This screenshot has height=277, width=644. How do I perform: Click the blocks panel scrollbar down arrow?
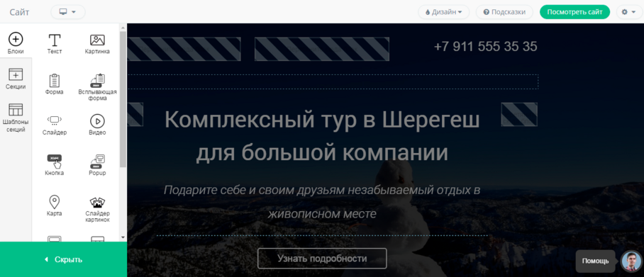click(x=123, y=237)
